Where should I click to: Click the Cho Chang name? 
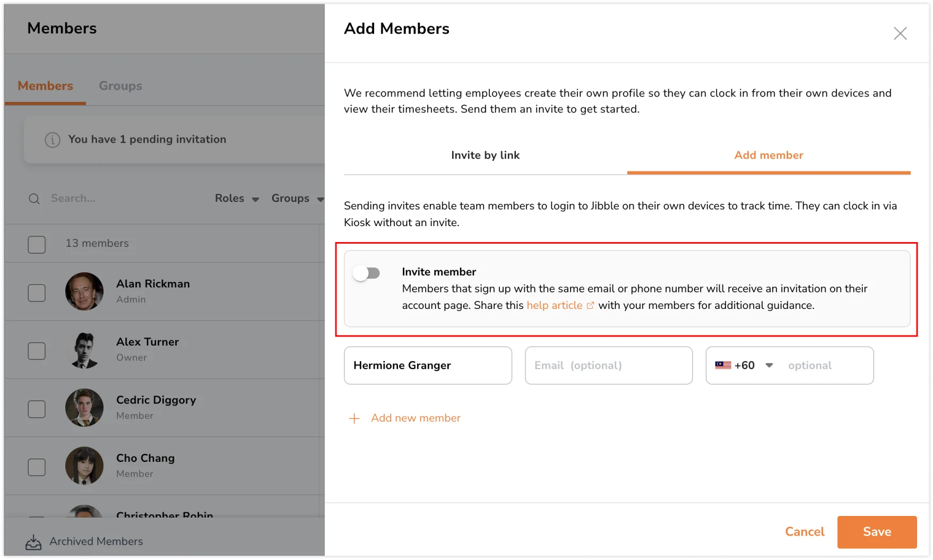point(145,458)
